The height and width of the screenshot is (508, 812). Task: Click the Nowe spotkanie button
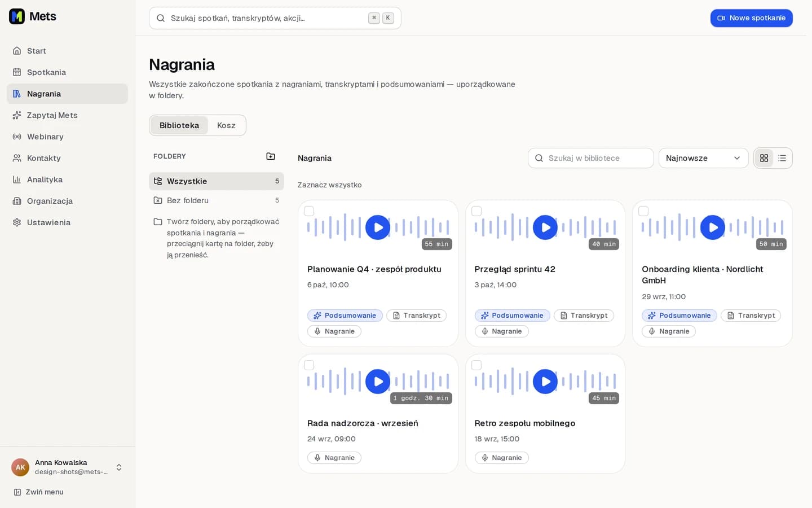(x=752, y=18)
